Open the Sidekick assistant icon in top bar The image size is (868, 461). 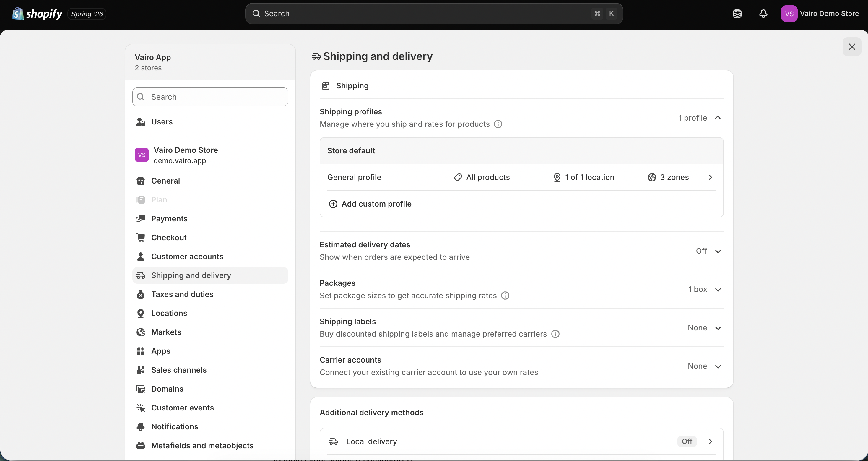[737, 14]
